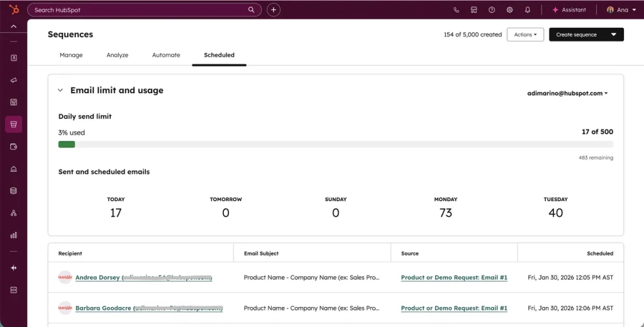
Task: Open the contacts icon in sidebar
Action: click(x=14, y=58)
